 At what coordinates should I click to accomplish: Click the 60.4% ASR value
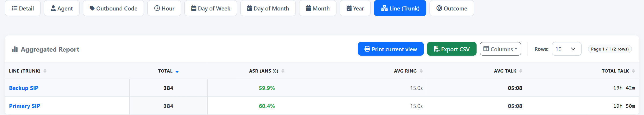tap(267, 106)
